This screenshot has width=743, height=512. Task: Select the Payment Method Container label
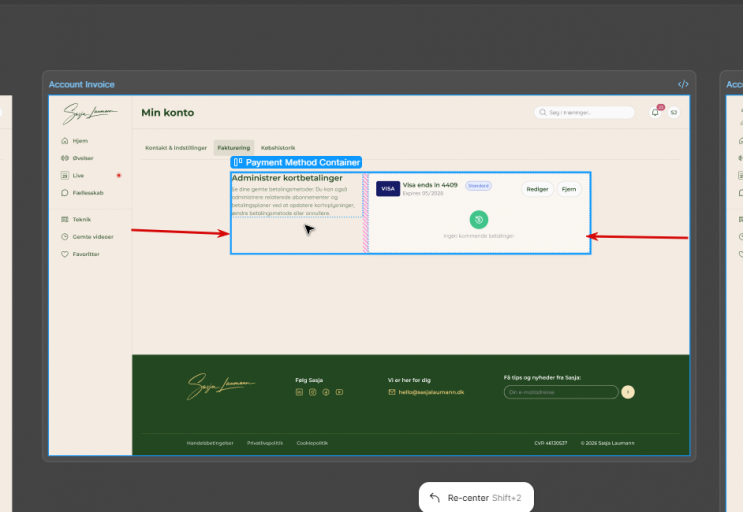click(296, 162)
